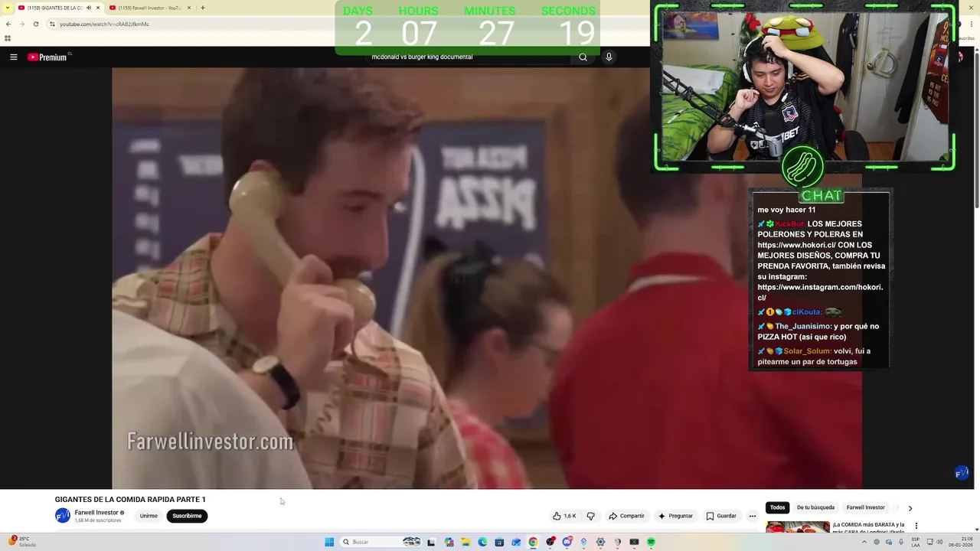Click the YouTube search magnifier button

point(583,57)
